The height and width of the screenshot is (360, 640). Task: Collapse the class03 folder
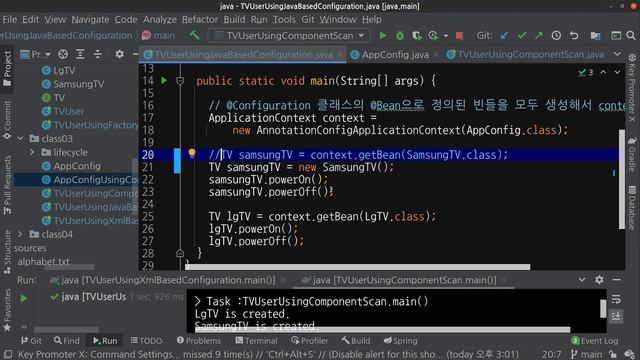click(20, 139)
